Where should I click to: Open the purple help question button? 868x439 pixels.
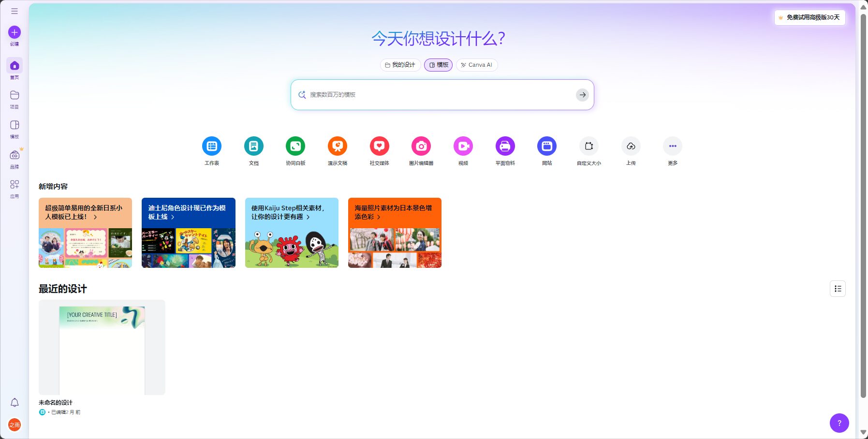point(839,423)
